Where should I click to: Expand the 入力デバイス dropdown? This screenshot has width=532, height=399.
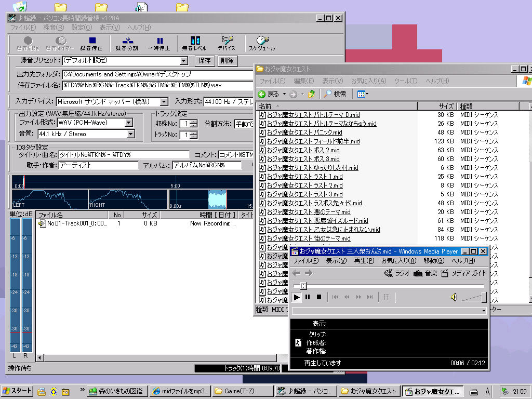164,101
